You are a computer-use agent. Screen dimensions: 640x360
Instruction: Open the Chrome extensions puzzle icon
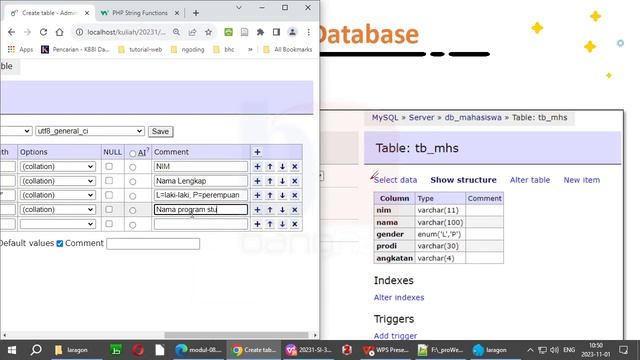[260, 32]
